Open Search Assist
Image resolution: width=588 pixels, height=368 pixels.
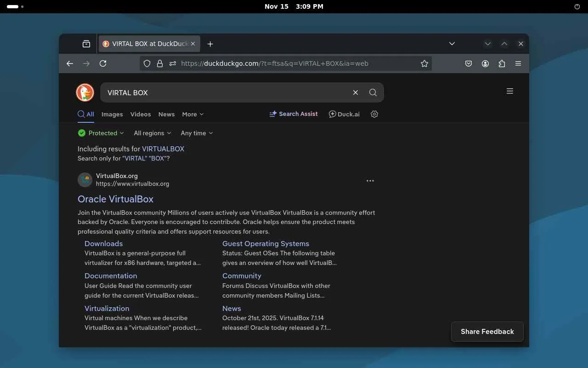click(x=294, y=114)
